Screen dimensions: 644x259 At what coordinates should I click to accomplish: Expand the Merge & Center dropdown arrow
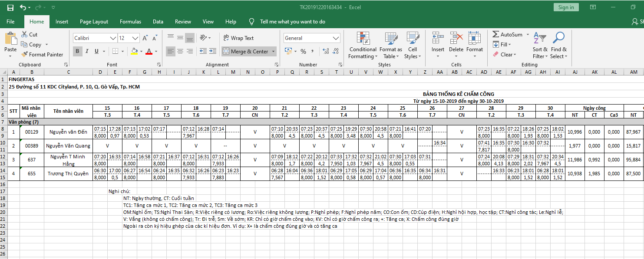(274, 52)
